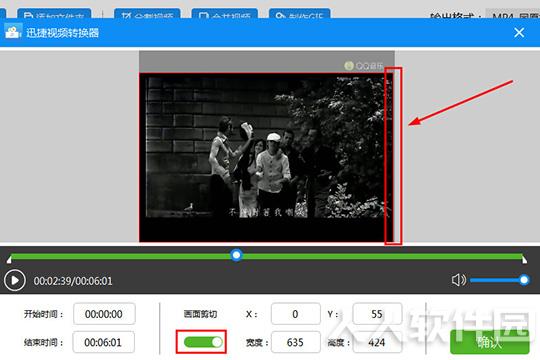Click the cropped video preview frame
This screenshot has height=360, width=540.
point(266,157)
